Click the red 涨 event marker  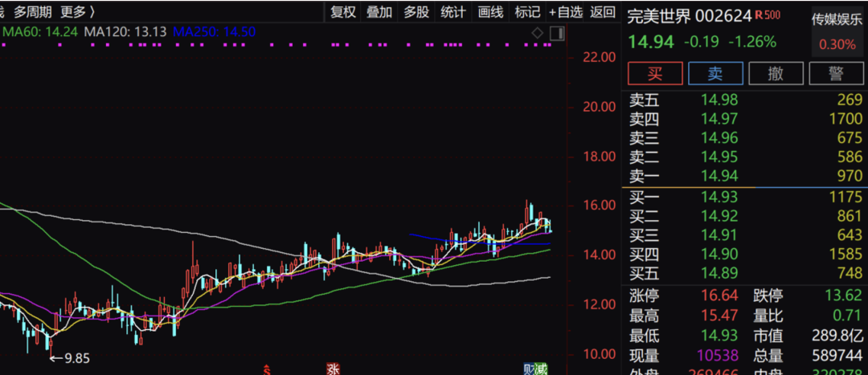[x=333, y=369]
